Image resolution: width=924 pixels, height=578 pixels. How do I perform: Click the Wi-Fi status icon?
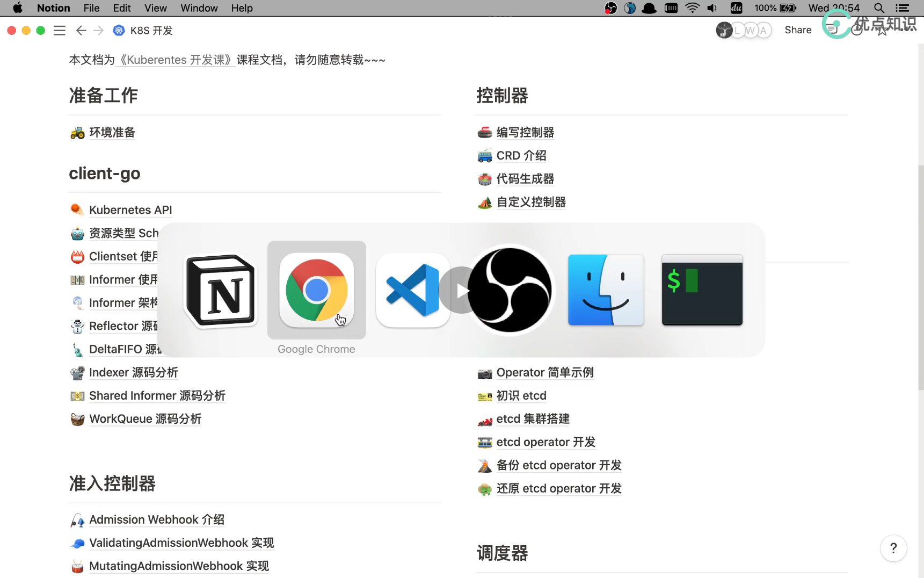tap(693, 8)
